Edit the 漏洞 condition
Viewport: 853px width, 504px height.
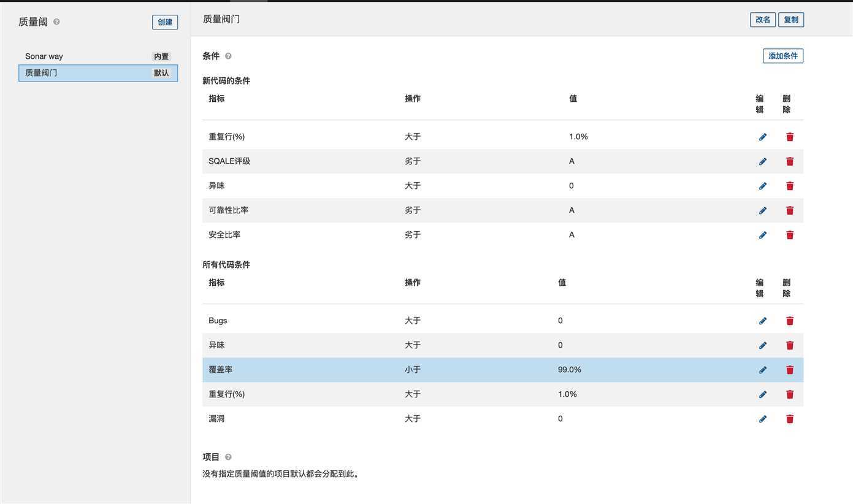point(763,419)
